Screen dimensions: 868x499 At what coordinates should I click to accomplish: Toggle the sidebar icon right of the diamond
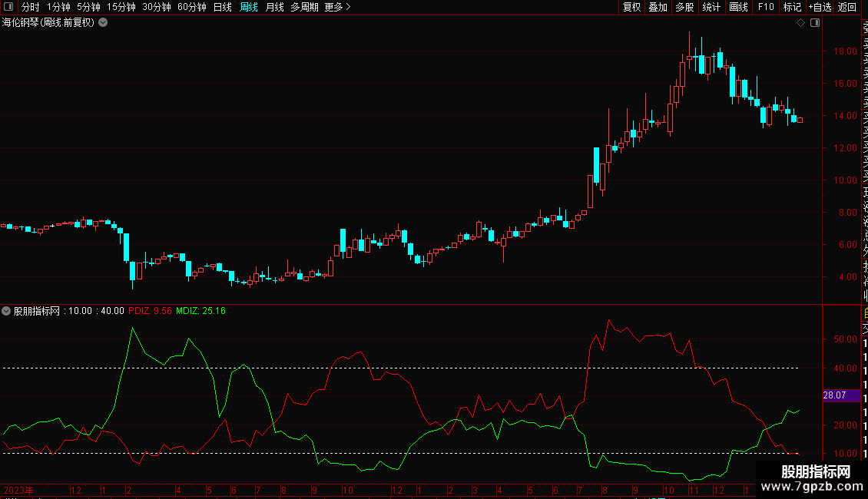click(x=815, y=23)
